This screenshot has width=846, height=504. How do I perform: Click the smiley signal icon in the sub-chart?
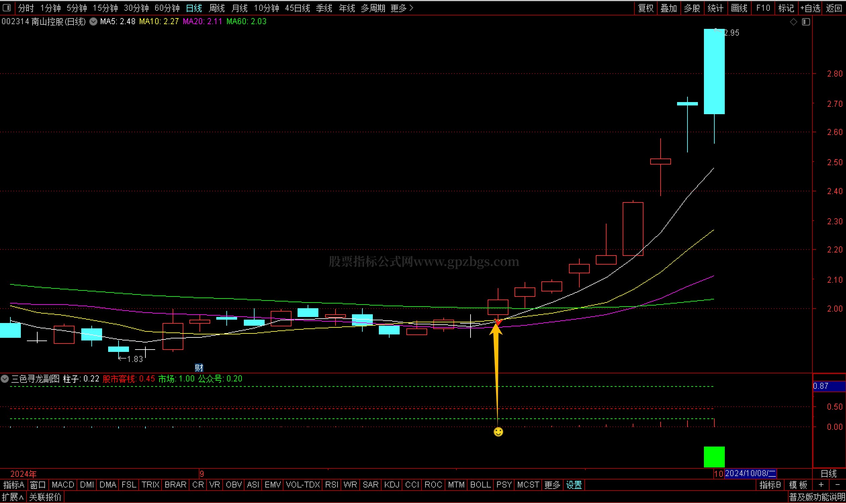(x=498, y=432)
